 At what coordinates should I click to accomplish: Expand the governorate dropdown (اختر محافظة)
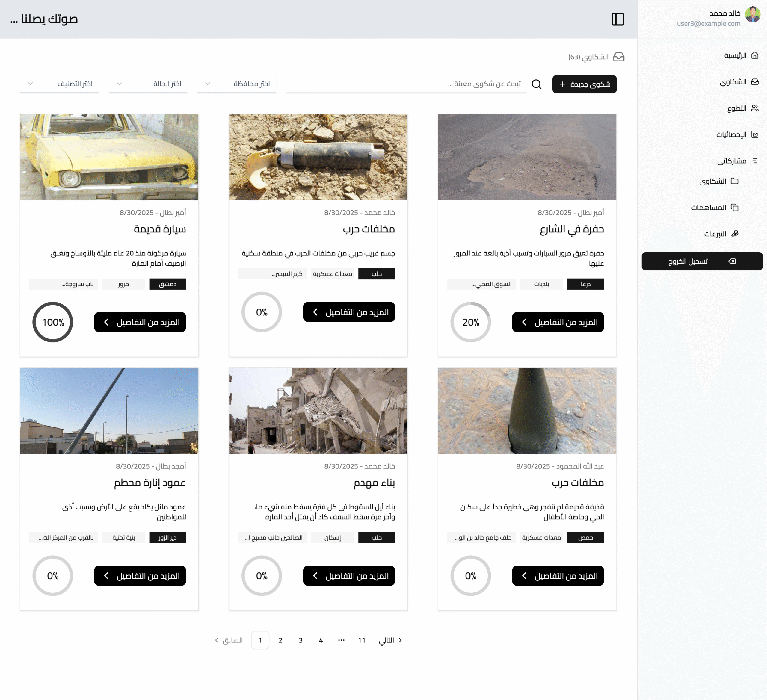coord(237,84)
